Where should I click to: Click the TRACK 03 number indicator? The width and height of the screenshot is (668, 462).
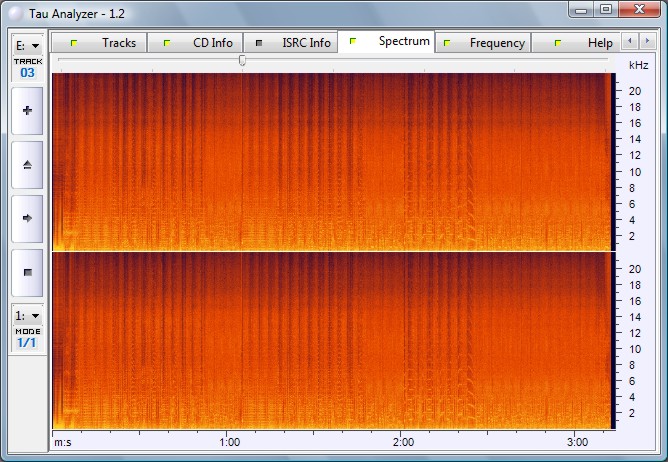27,73
